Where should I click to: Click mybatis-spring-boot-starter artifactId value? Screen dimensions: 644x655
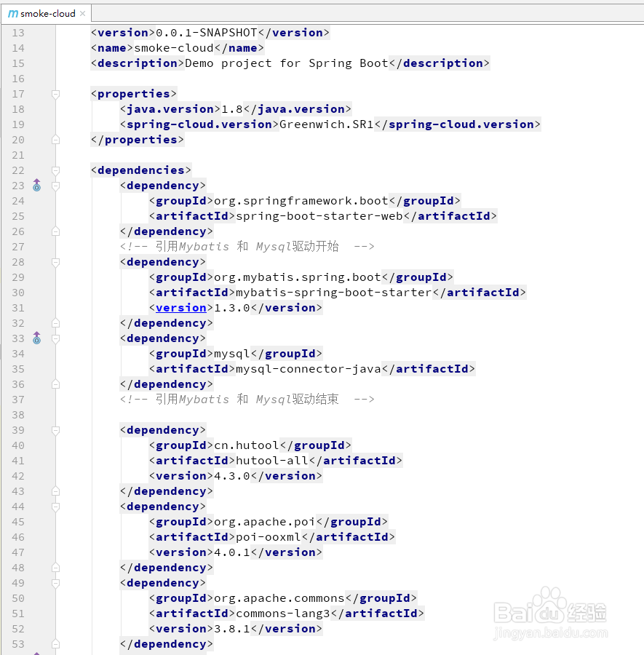coord(334,293)
